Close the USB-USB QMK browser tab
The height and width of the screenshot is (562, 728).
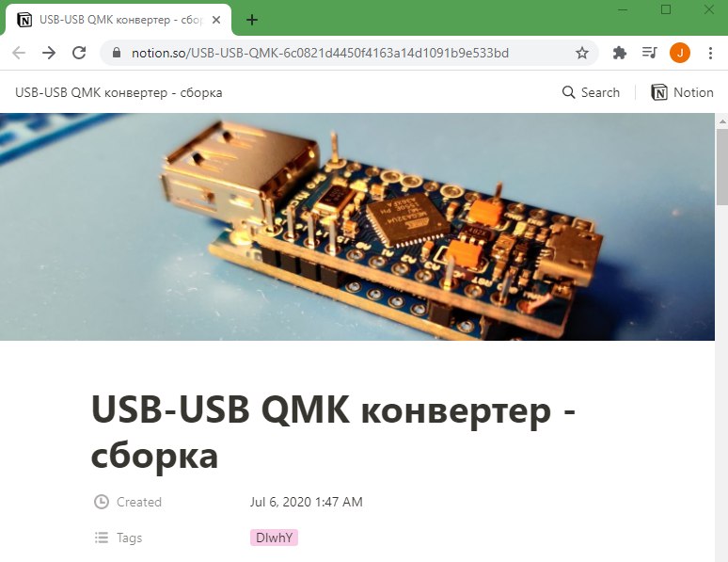pos(216,20)
